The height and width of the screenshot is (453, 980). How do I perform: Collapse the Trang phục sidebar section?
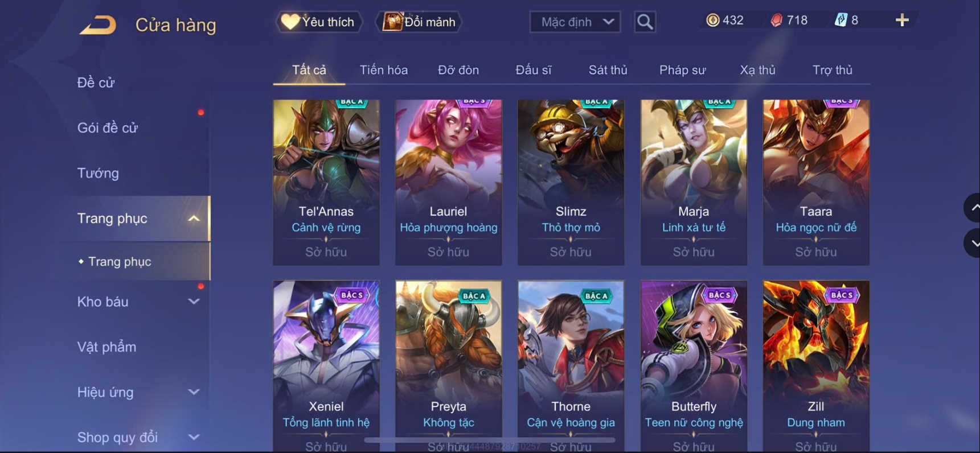(x=194, y=219)
